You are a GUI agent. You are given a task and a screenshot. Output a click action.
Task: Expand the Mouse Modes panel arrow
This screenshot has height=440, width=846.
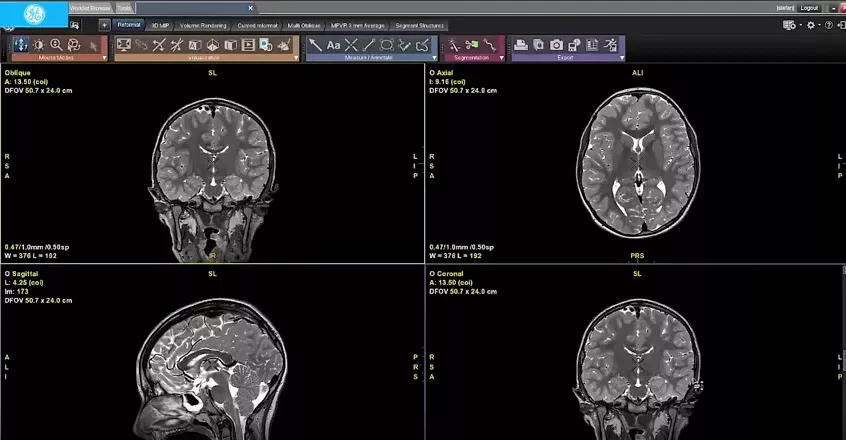(105, 58)
